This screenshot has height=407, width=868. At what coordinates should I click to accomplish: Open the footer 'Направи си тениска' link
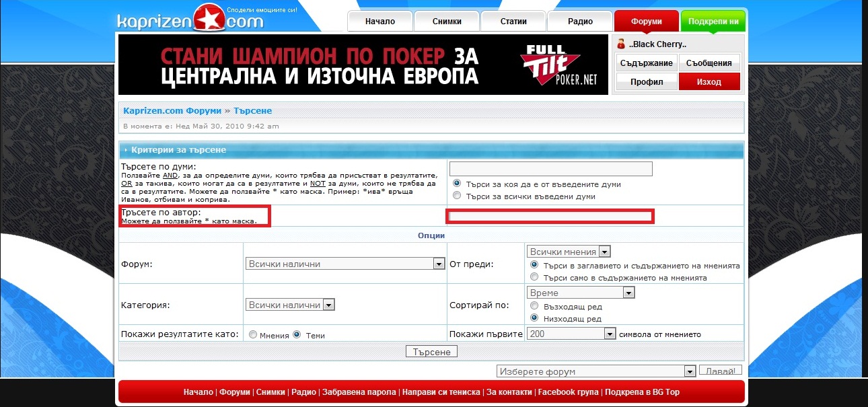[441, 392]
